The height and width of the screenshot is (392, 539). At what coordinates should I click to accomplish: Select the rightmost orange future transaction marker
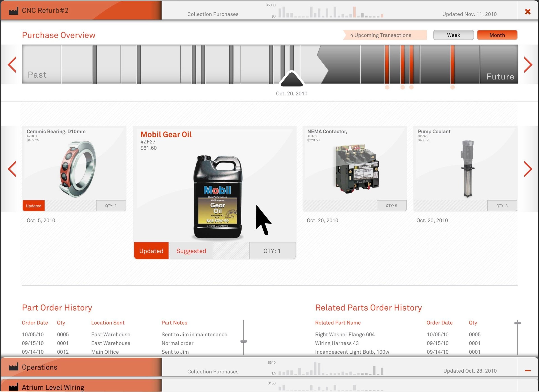452,64
